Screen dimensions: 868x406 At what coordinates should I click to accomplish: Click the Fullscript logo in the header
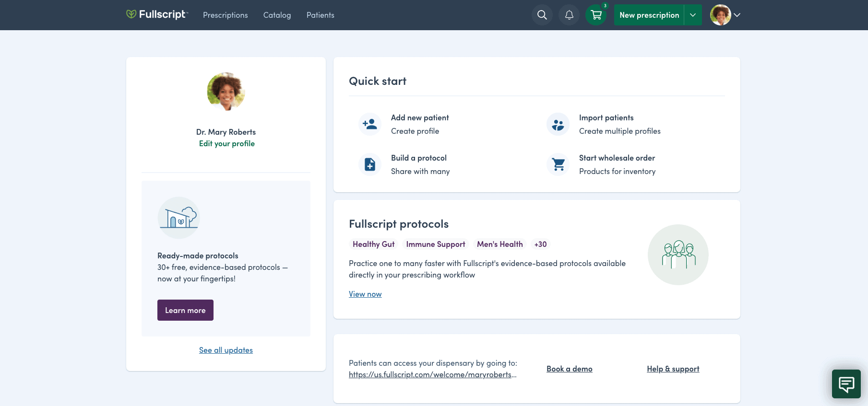tap(157, 14)
